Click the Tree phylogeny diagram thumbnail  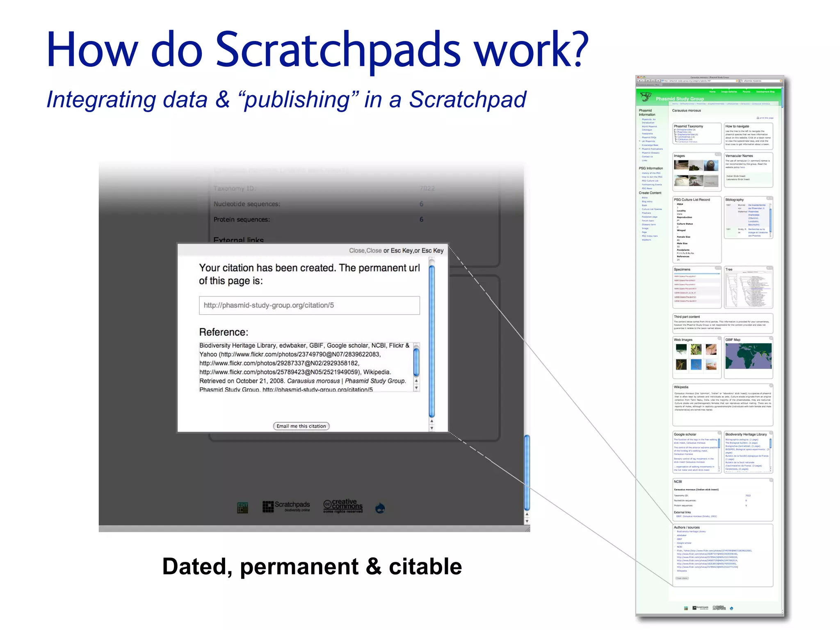748,290
